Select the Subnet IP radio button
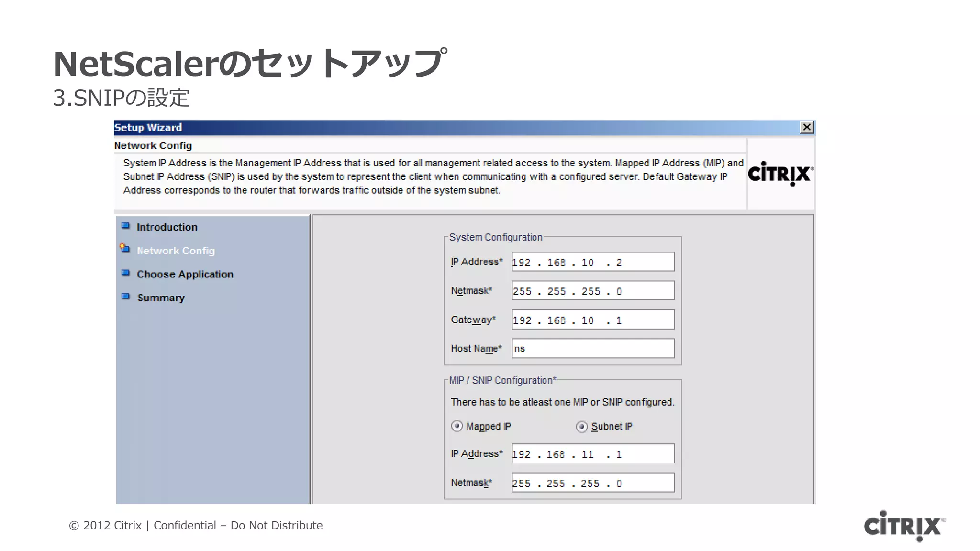 pyautogui.click(x=582, y=426)
